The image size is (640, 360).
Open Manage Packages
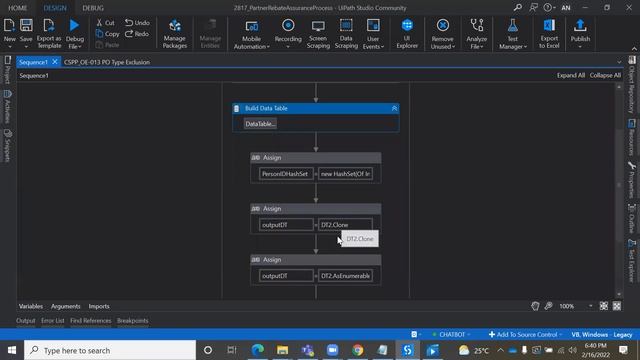tap(175, 33)
